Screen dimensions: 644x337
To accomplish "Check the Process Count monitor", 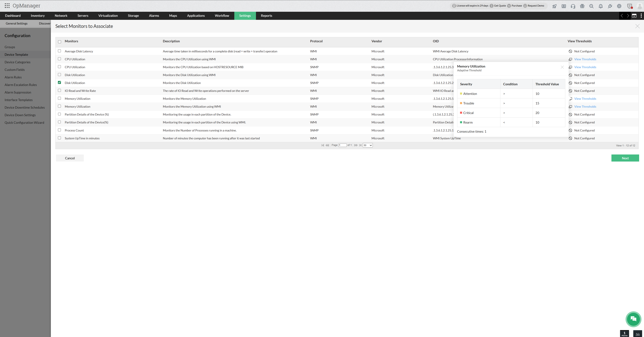I will point(59,130).
